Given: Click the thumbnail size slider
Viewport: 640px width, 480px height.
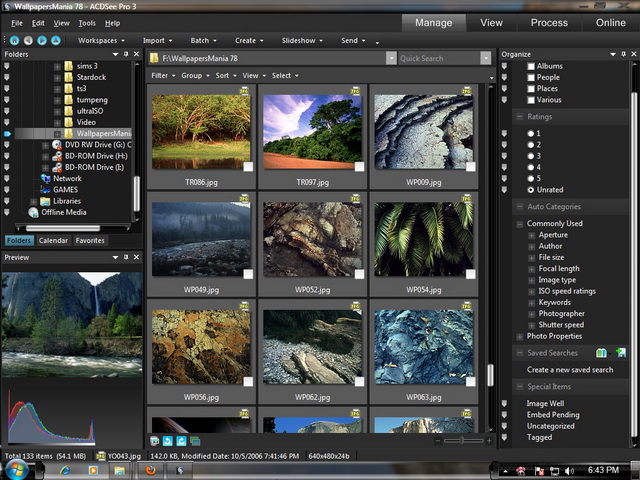Looking at the screenshot, I should point(462,440).
